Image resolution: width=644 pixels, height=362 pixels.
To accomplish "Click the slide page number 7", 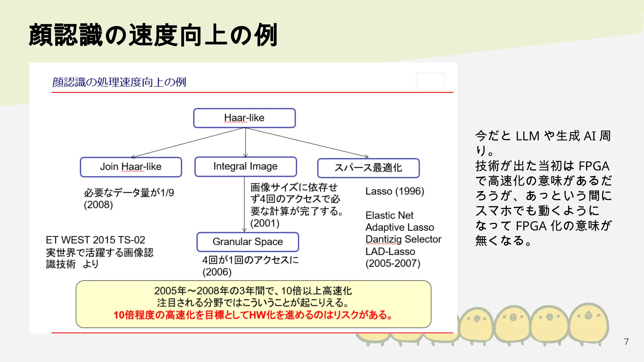I will [626, 342].
